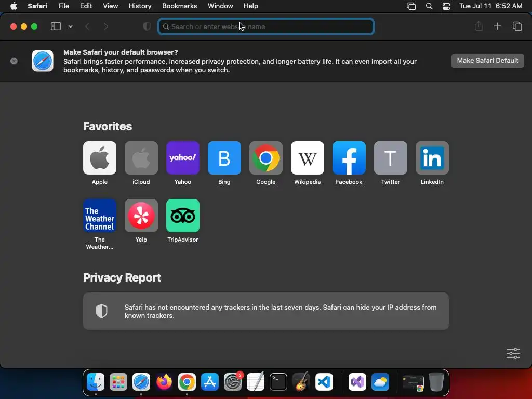This screenshot has height=399, width=532.
Task: Open System Settings from the Dock
Action: (233, 382)
